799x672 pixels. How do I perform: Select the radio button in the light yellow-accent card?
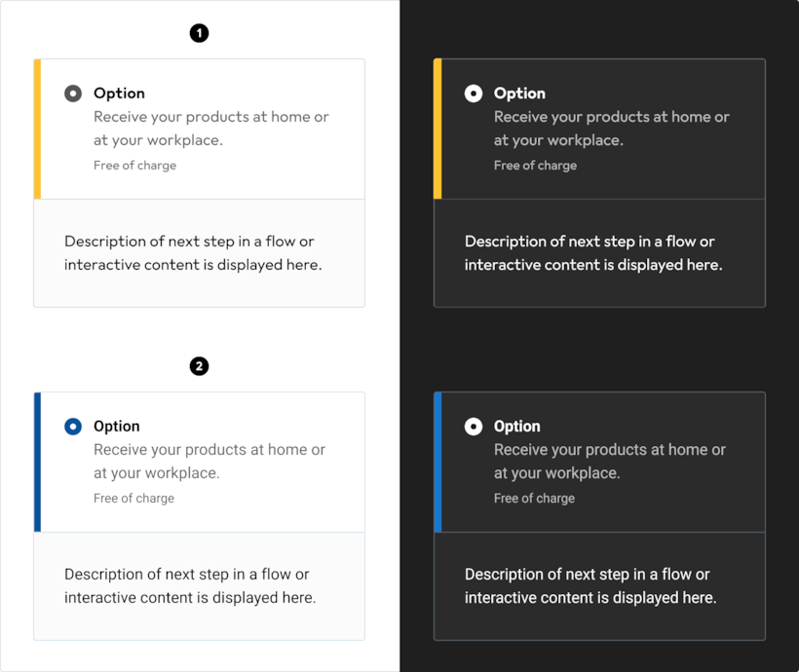(x=73, y=93)
